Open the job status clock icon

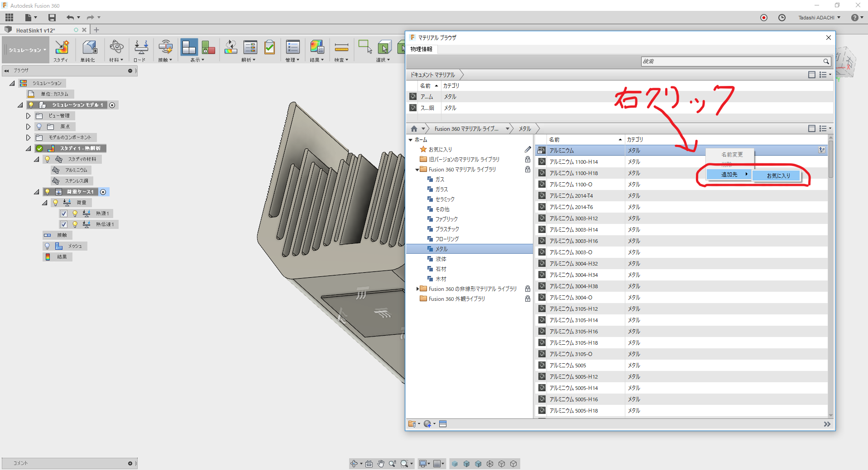782,18
